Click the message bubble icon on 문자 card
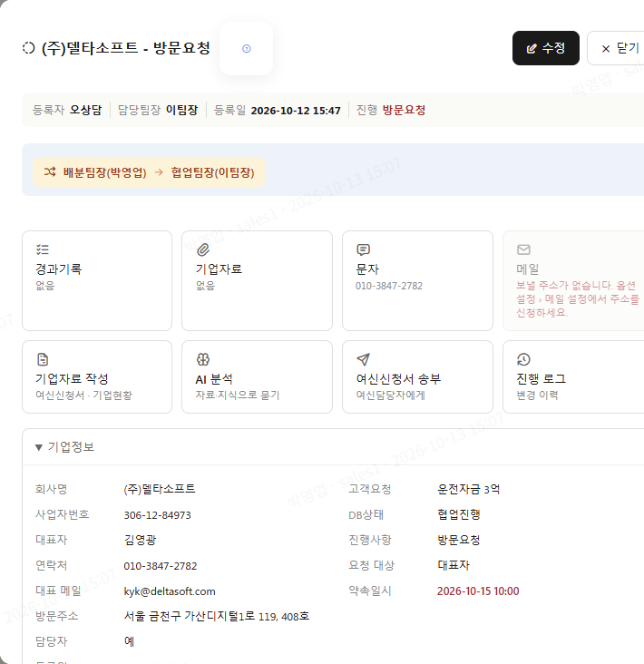Screen dimensions: 644x664 click(364, 249)
